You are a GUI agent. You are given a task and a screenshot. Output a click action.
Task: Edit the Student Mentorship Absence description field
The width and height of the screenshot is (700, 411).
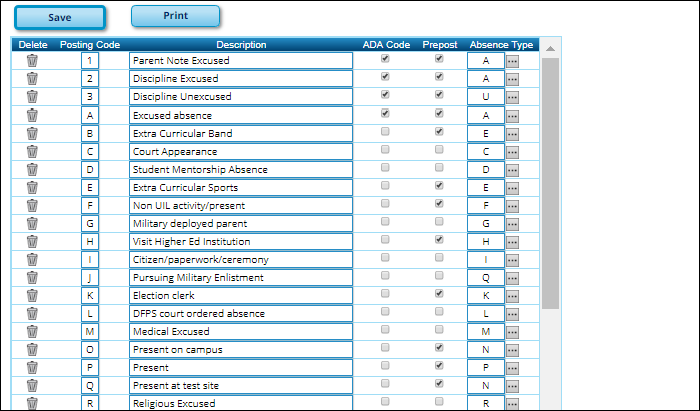[x=240, y=169]
